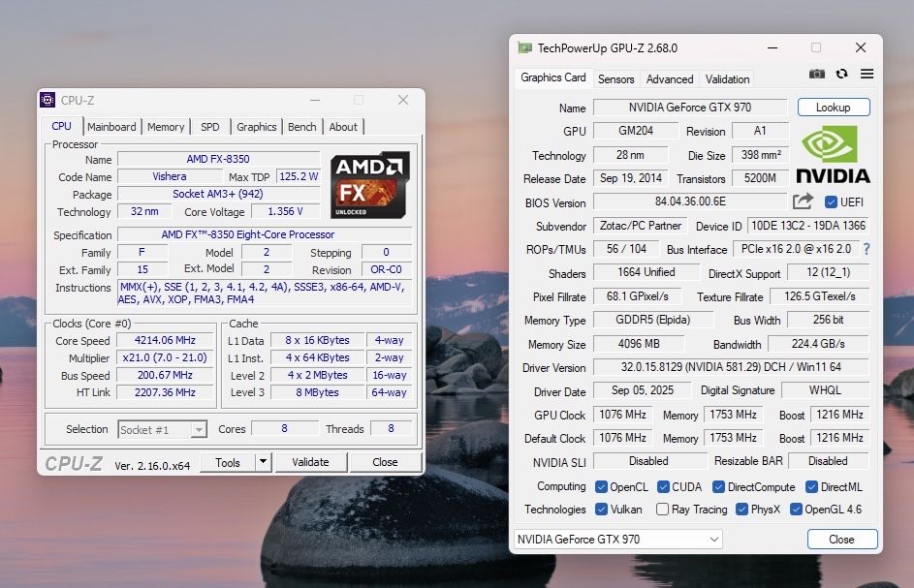Click the Tools button in CPU-Z
This screenshot has height=588, width=914.
(x=228, y=462)
